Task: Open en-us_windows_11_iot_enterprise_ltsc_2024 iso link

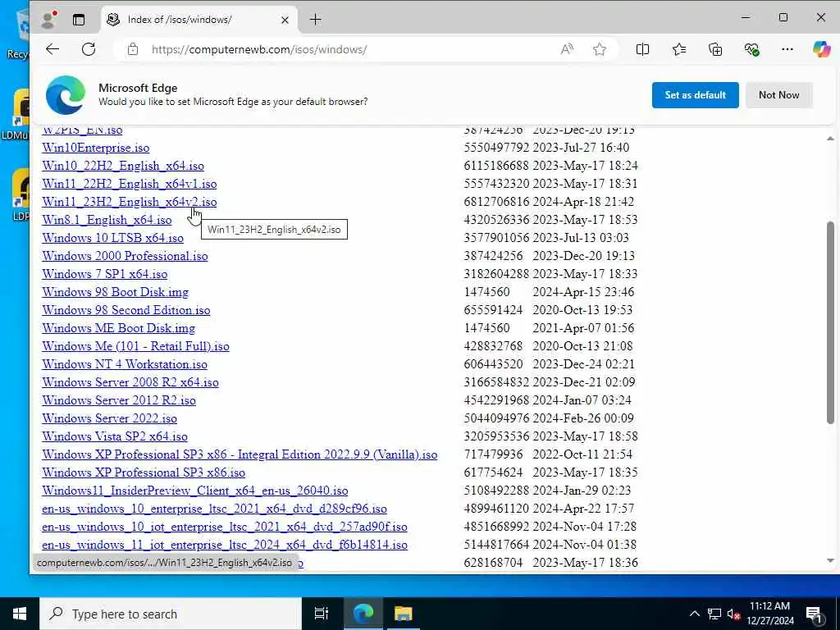Action: coord(225,545)
